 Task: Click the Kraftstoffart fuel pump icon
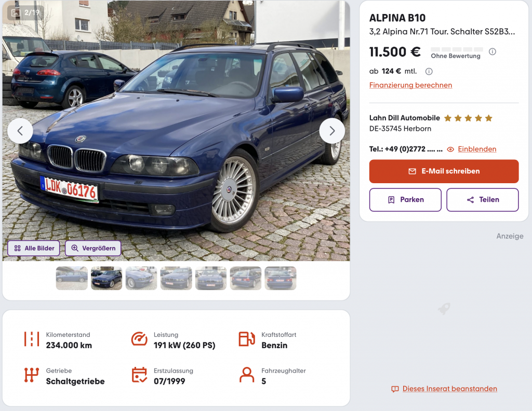247,339
